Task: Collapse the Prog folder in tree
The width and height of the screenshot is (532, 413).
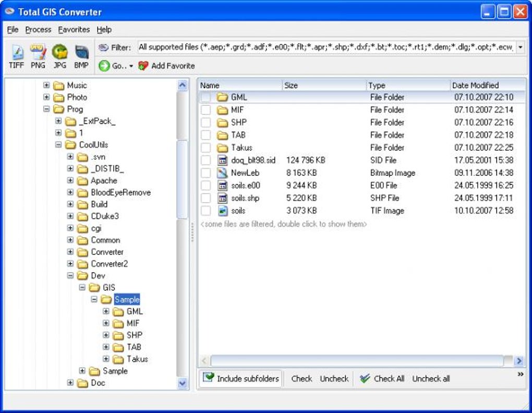Action: coord(46,109)
